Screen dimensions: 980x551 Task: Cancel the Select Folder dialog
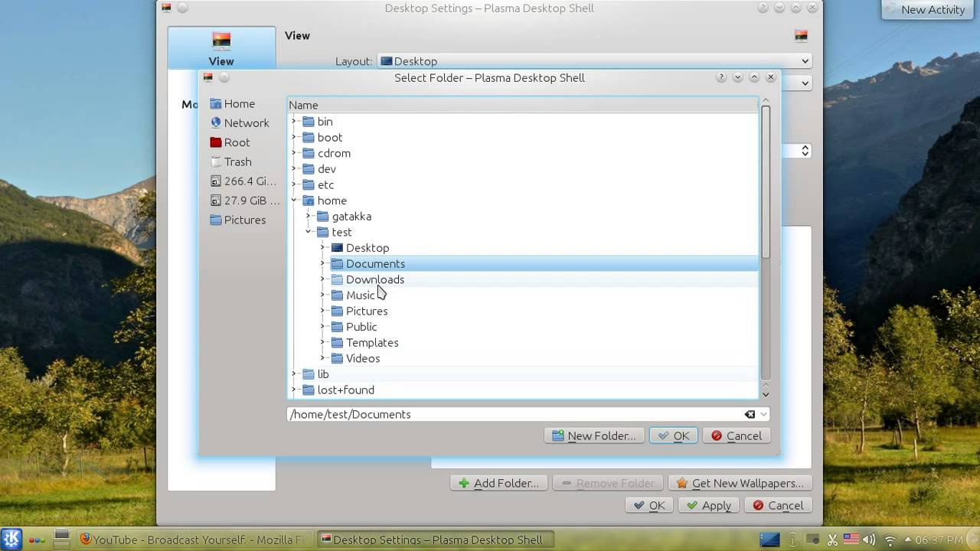[737, 435]
